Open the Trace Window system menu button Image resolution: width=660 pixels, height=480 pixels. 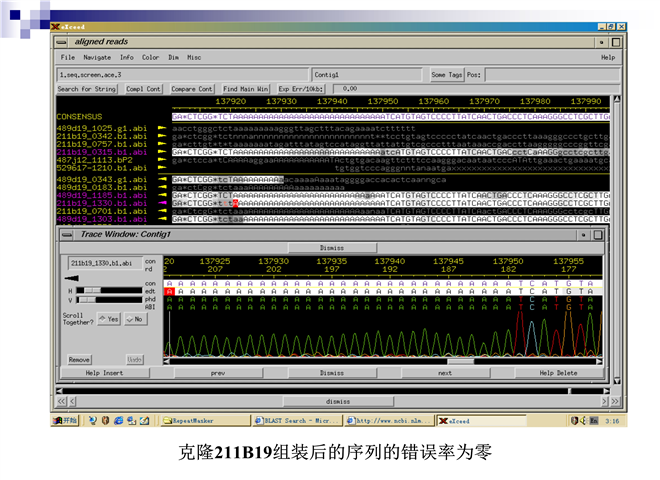[66, 234]
